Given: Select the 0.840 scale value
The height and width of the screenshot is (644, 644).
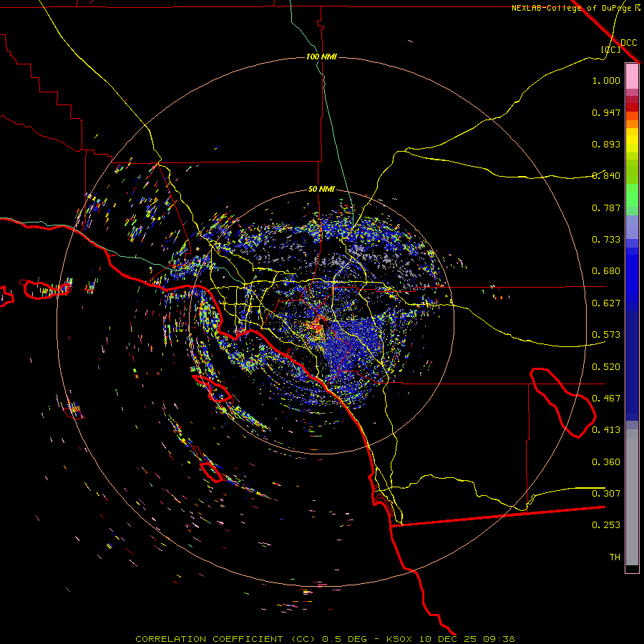Looking at the screenshot, I should click(x=606, y=176).
